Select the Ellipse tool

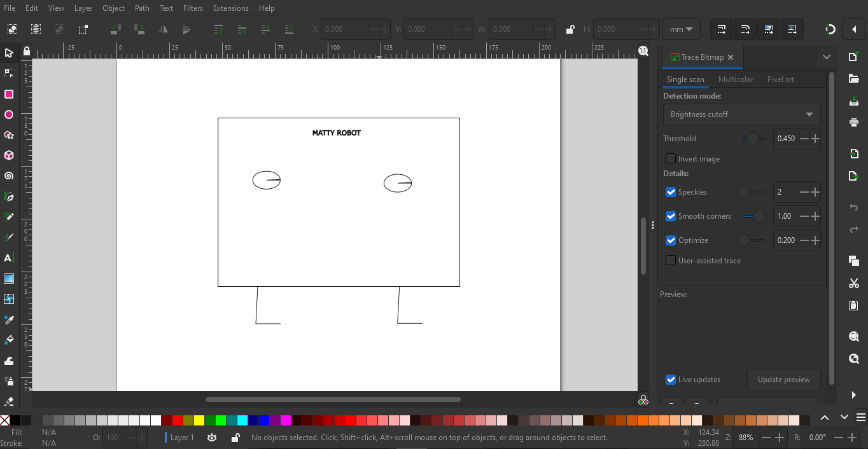coord(9,114)
